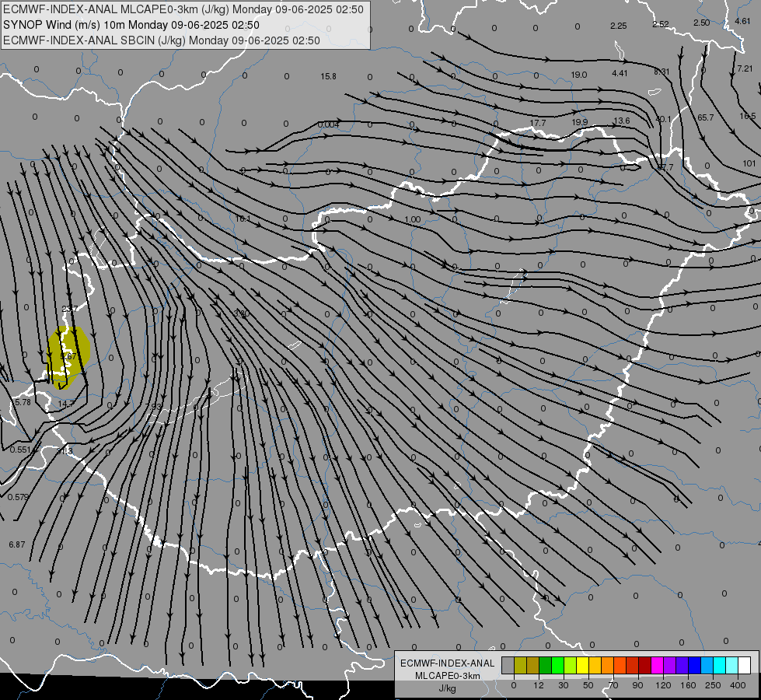Select the red-orange swatch right of 70
The width and height of the screenshot is (761, 700).
pyautogui.click(x=620, y=665)
